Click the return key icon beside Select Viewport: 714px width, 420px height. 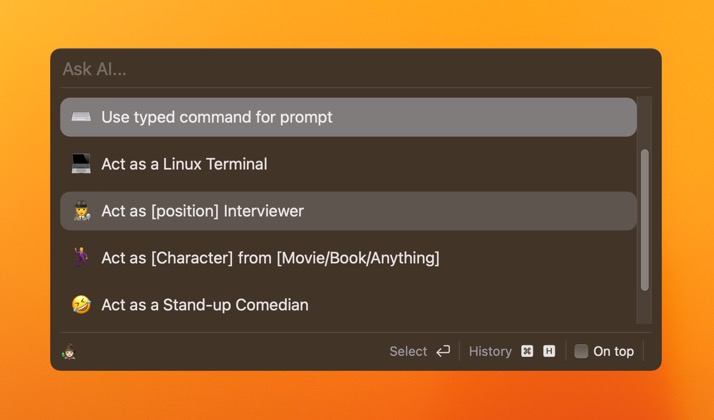point(443,352)
